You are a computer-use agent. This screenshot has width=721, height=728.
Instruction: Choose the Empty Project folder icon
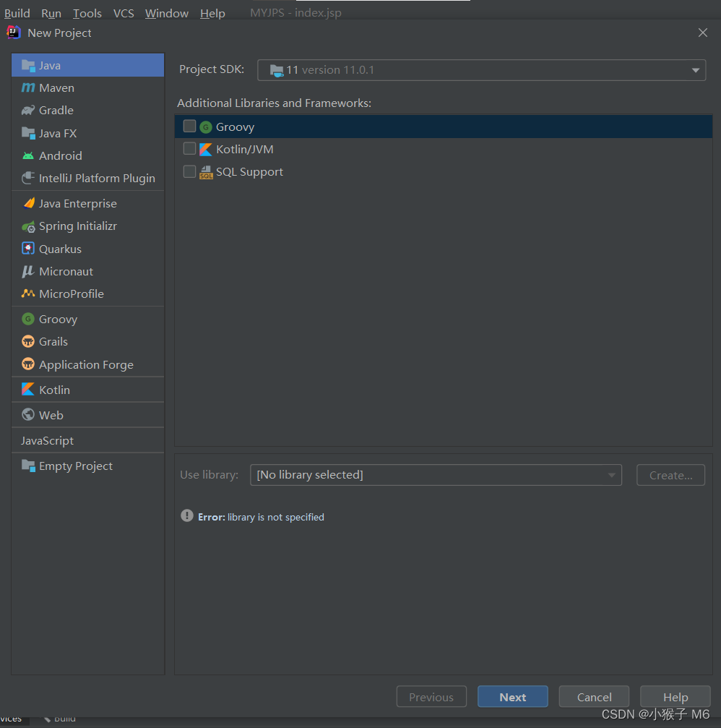[28, 466]
